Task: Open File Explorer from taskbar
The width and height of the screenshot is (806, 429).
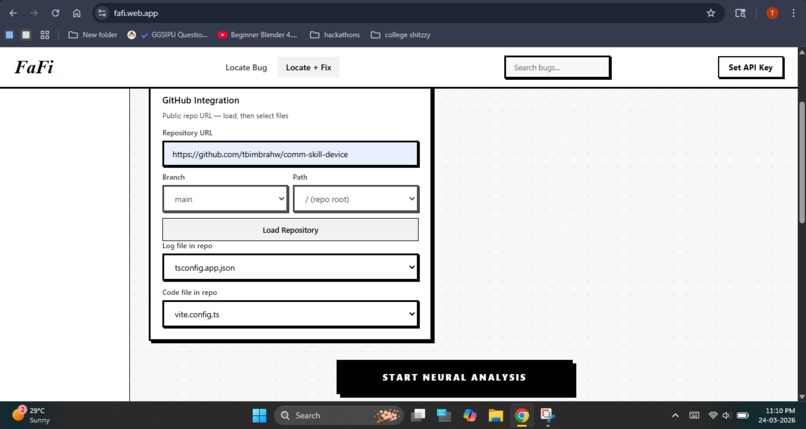Action: pyautogui.click(x=496, y=415)
